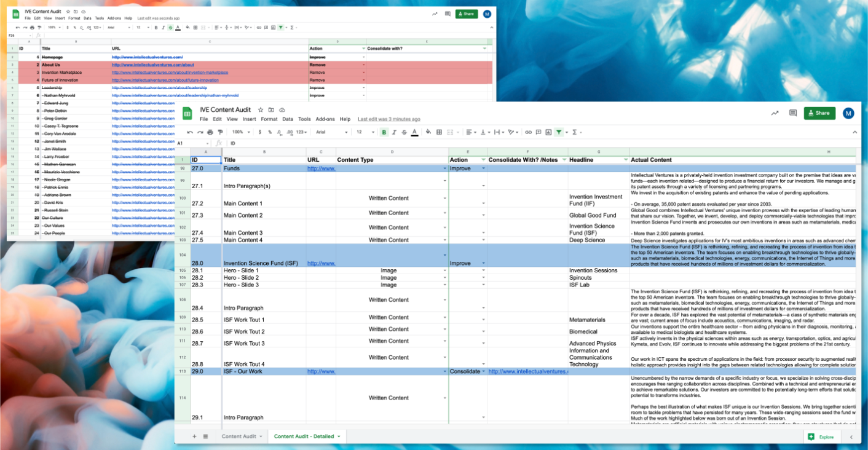Viewport: 868px width, 450px height.
Task: Open the fill color picker in the front window
Action: [x=428, y=132]
